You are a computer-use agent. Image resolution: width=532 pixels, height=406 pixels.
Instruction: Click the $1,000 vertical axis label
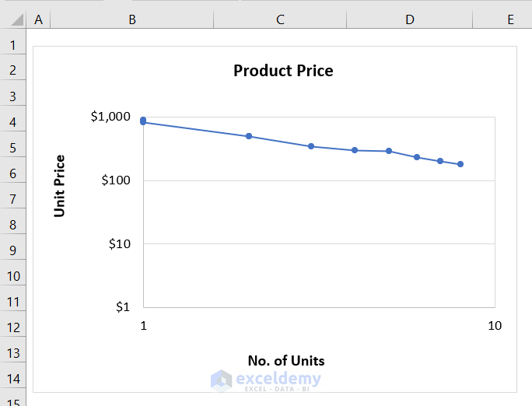[x=110, y=117]
